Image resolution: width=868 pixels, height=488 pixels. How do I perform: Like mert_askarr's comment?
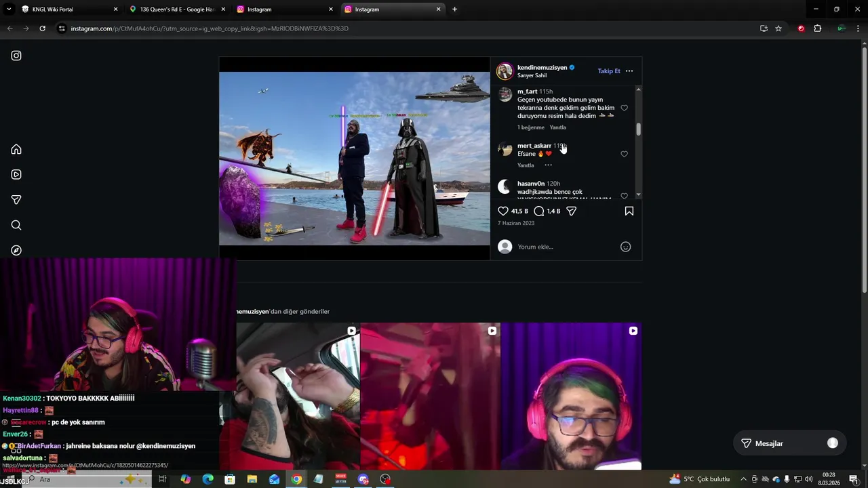click(x=625, y=154)
